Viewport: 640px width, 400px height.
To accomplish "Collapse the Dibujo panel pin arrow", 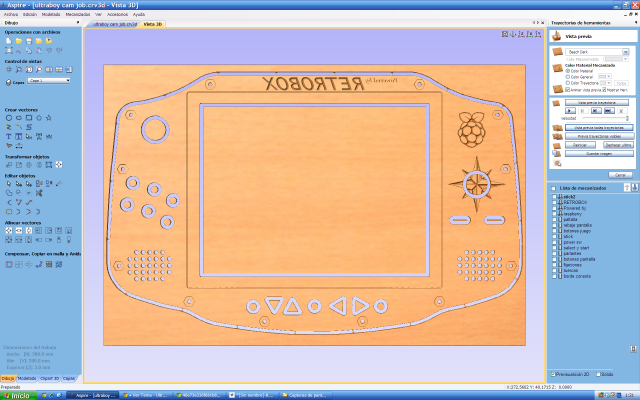I will pos(78,23).
